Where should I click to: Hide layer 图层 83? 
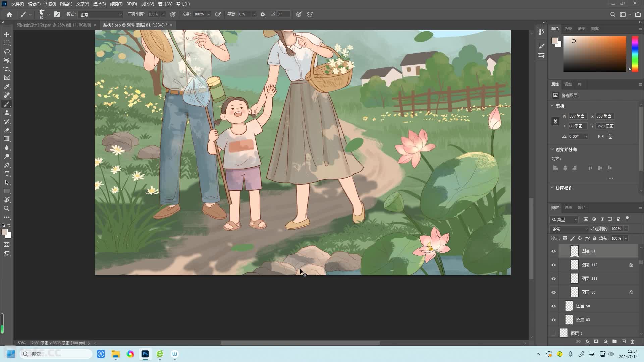point(553,320)
